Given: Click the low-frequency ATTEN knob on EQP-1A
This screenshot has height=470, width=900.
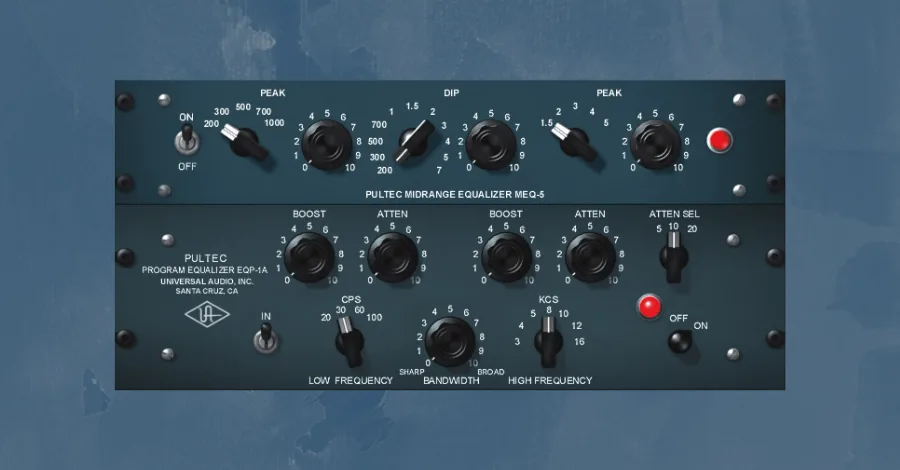Looking at the screenshot, I should click(x=393, y=257).
